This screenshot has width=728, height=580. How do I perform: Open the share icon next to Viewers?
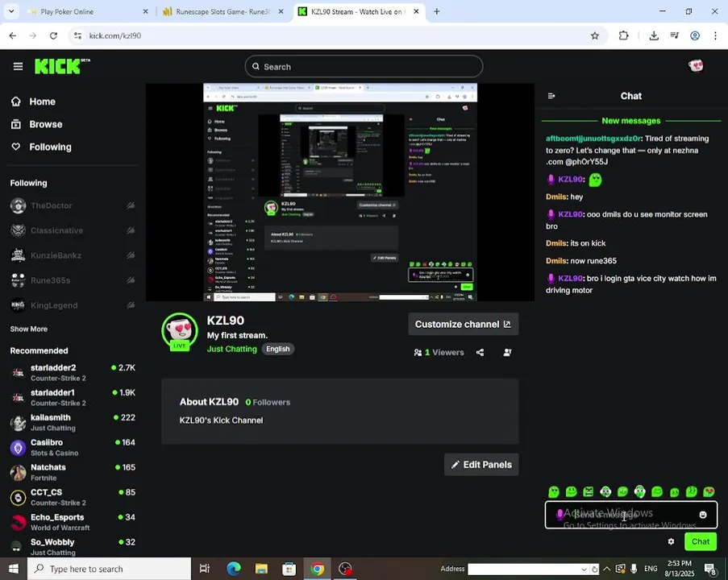(480, 353)
